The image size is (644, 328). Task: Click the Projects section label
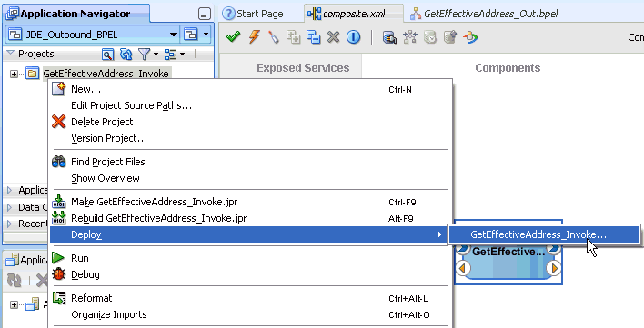(36, 54)
